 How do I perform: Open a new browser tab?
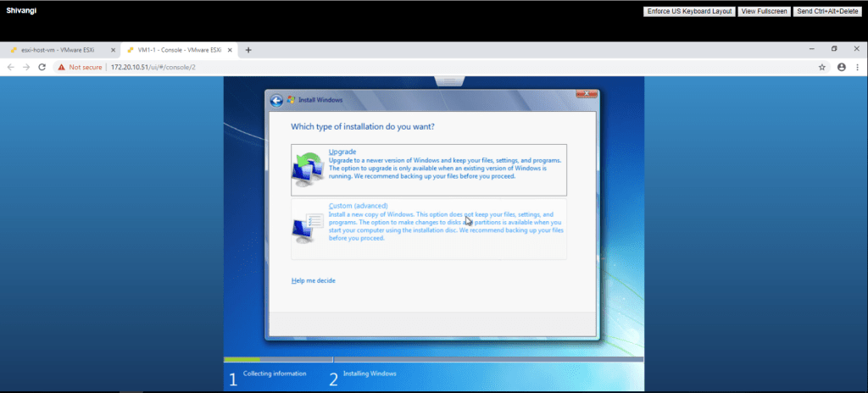pyautogui.click(x=248, y=50)
